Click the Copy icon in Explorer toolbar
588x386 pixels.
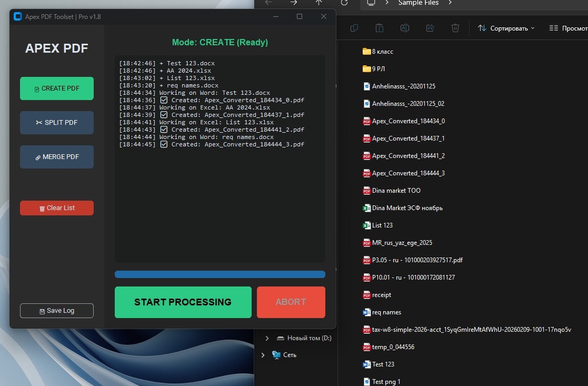pos(354,27)
